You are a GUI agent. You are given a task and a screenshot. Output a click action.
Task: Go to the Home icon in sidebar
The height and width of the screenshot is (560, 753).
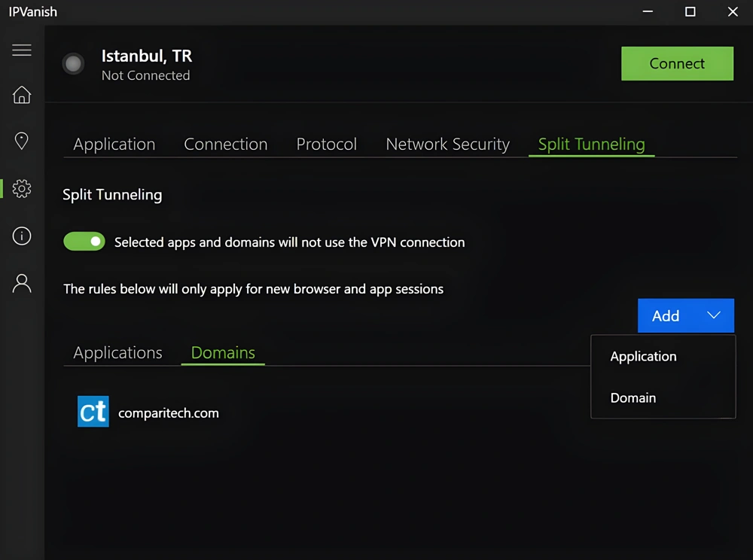click(x=22, y=95)
